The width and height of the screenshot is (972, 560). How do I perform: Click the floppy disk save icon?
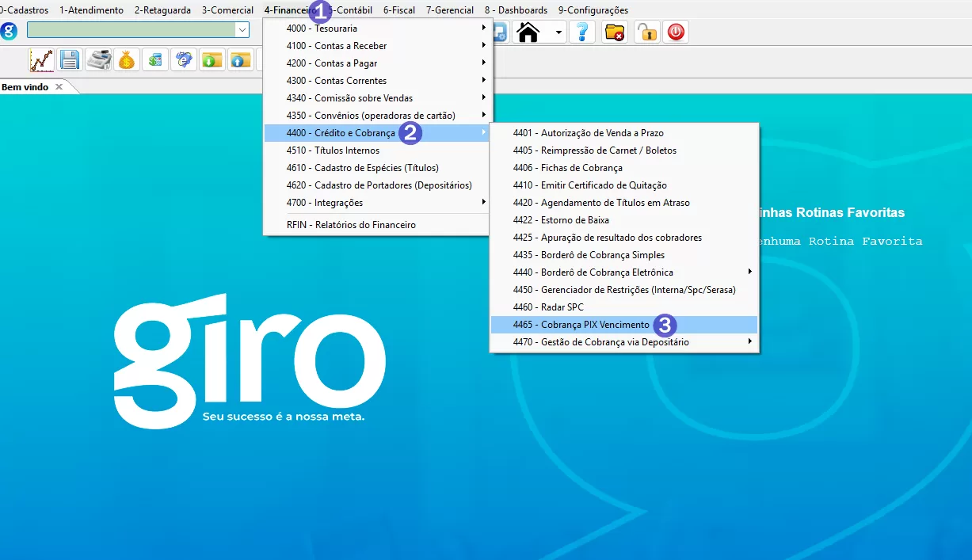pos(70,60)
